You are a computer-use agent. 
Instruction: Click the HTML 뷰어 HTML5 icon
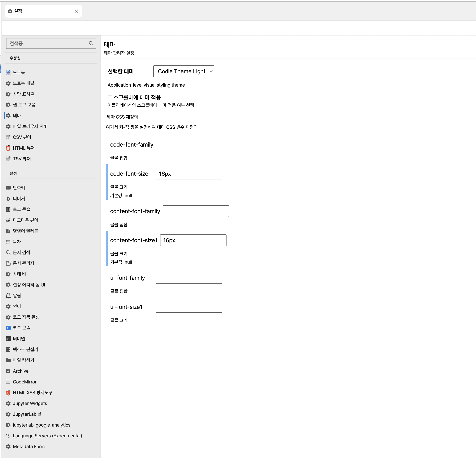8,148
